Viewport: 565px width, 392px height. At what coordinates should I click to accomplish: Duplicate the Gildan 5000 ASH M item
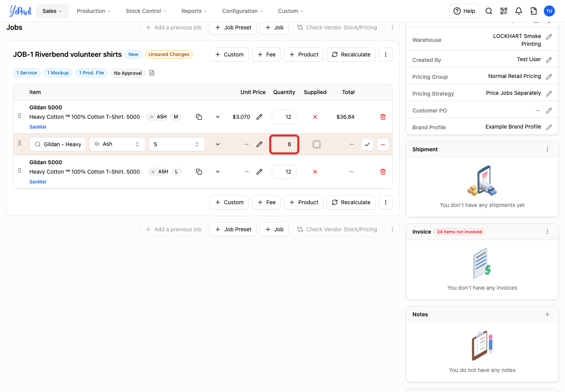click(199, 117)
